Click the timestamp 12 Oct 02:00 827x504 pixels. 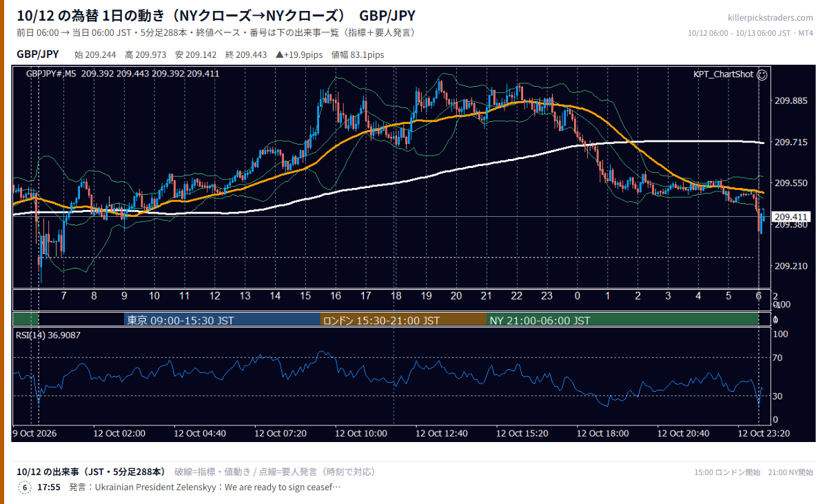[x=119, y=433]
